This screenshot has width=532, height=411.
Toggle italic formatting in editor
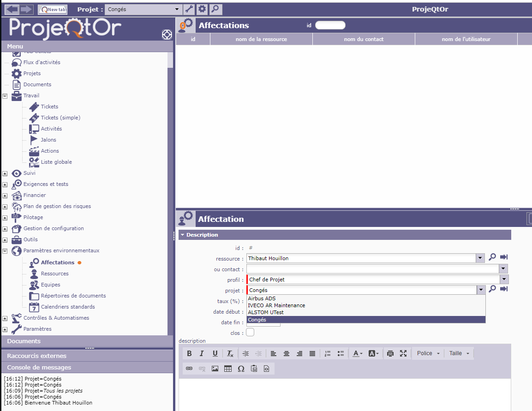[202, 353]
